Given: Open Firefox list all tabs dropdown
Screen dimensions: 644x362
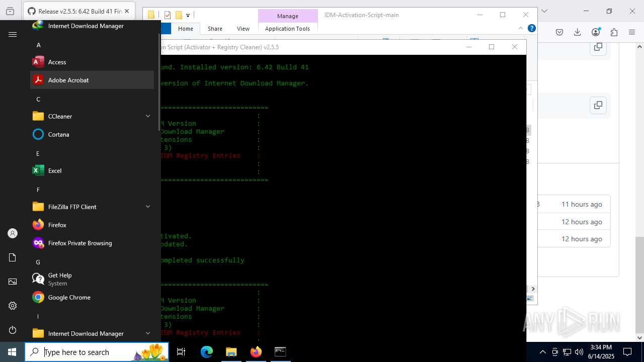Looking at the screenshot, I should pos(544,11).
